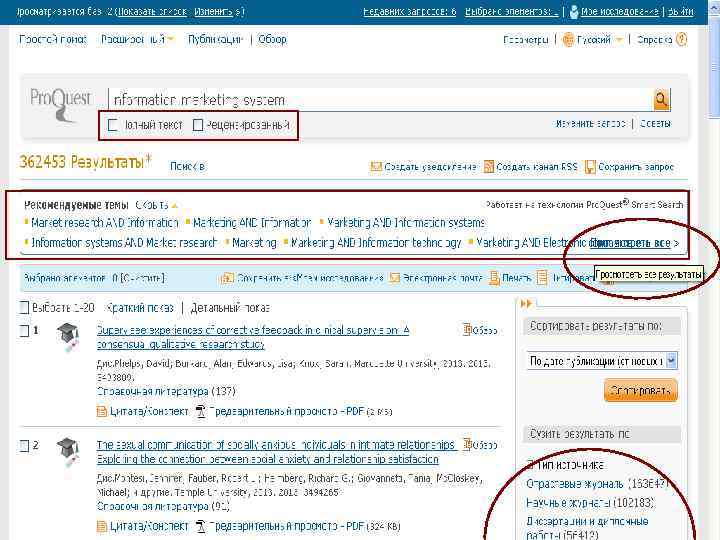Open result 1 title about corrective feedback
The height and width of the screenshot is (540, 720).
click(253, 337)
